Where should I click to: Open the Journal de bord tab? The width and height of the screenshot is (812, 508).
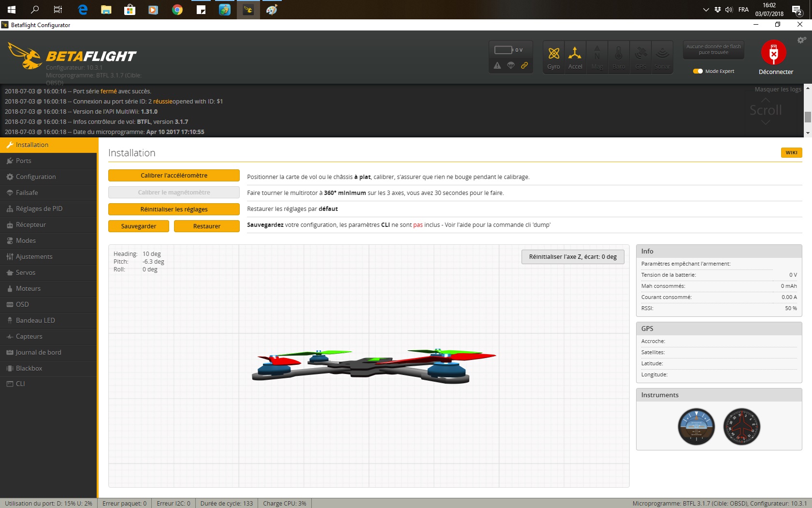(x=48, y=352)
